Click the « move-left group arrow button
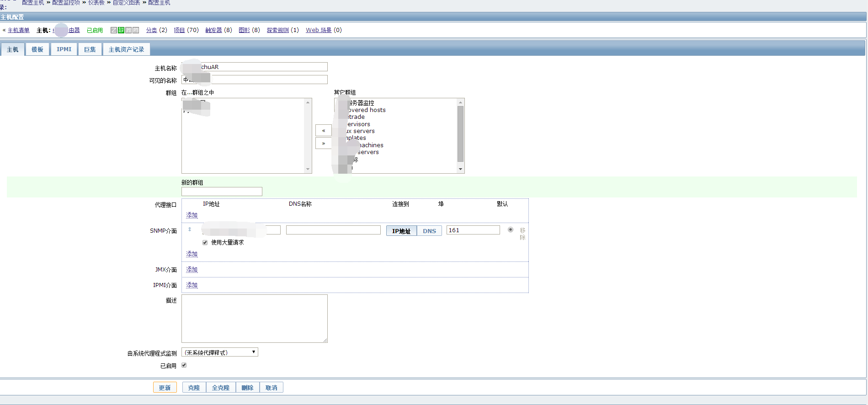The image size is (868, 405). (x=323, y=131)
